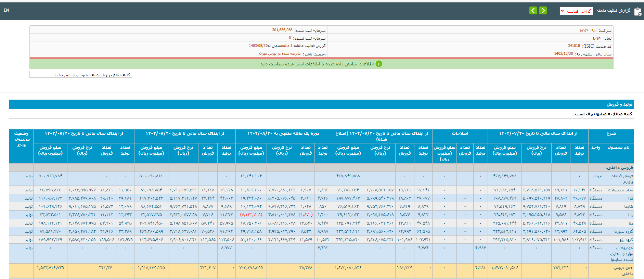644x279 pixels.
Task: Switch language with the EN link
Action: [x=6, y=10]
